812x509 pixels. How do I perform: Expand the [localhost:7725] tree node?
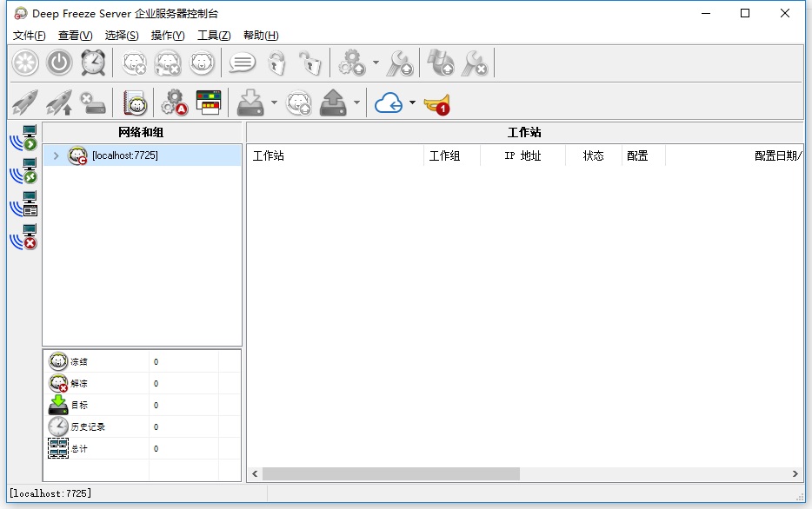click(x=56, y=155)
